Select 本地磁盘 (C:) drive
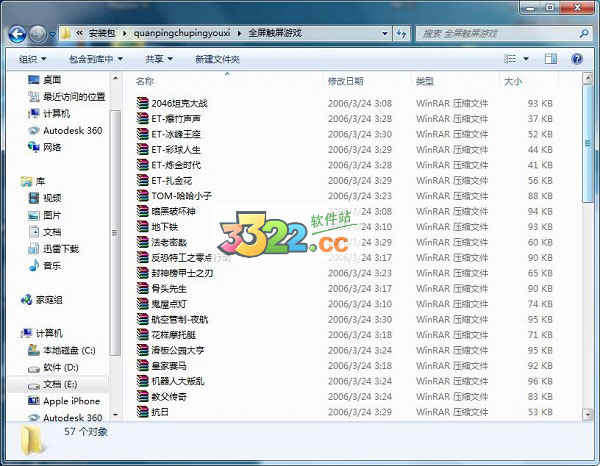 click(62, 350)
